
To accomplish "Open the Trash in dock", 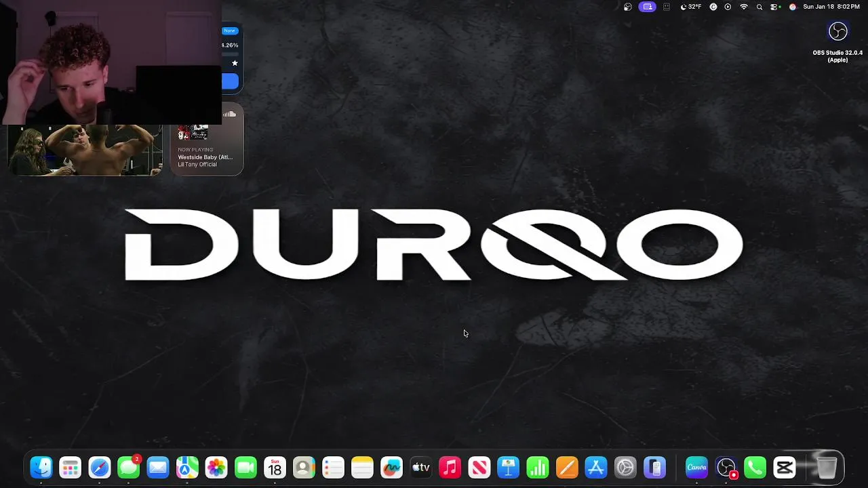I will click(826, 468).
